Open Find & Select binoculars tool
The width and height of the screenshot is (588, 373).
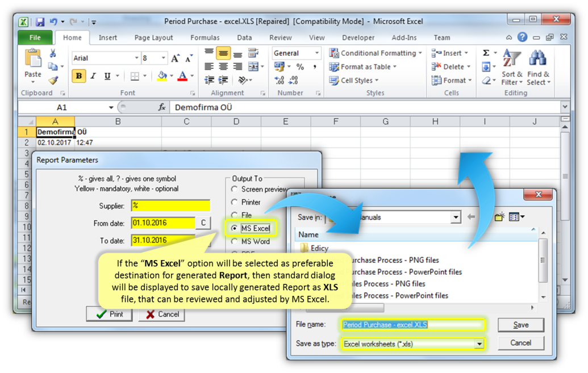tap(538, 68)
